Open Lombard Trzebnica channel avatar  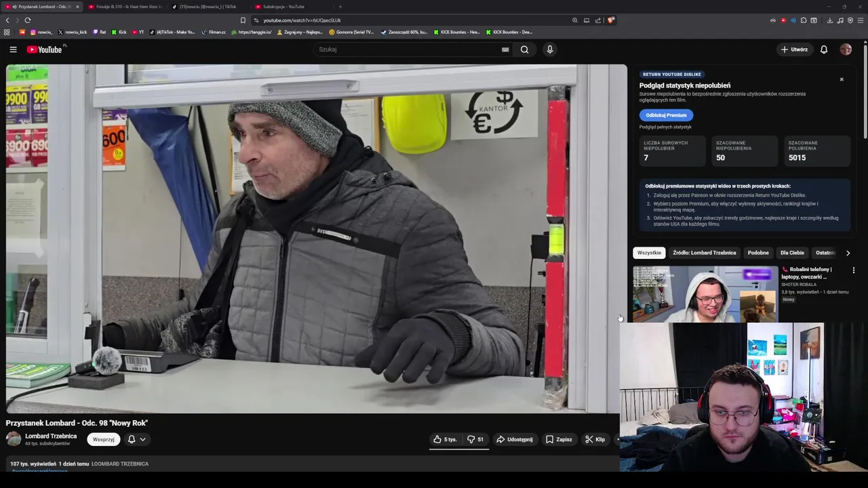pyautogui.click(x=14, y=439)
